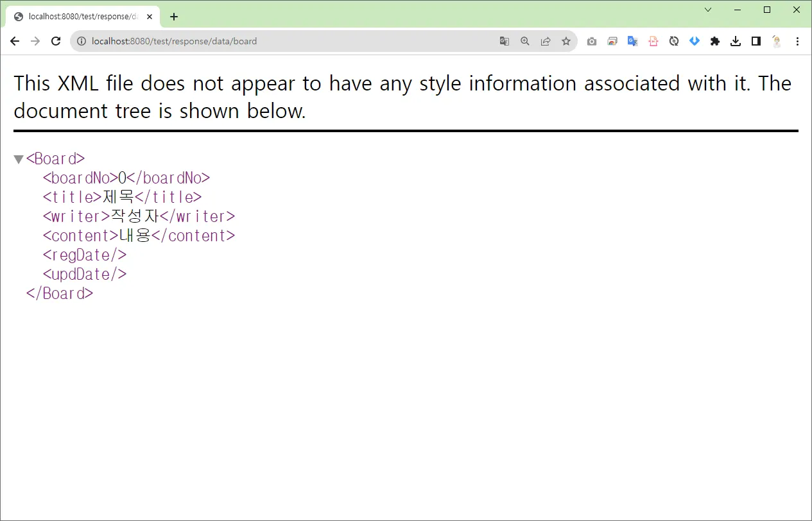Image resolution: width=812 pixels, height=521 pixels.
Task: Open the circular sync arrows extension
Action: coord(674,41)
